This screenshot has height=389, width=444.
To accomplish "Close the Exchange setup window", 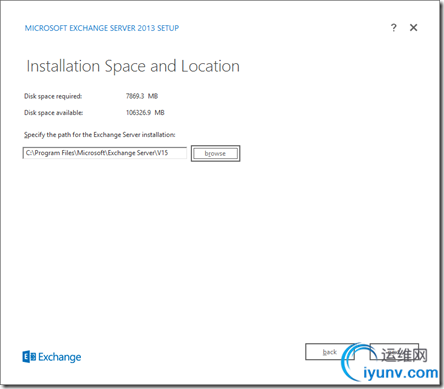I will (413, 28).
